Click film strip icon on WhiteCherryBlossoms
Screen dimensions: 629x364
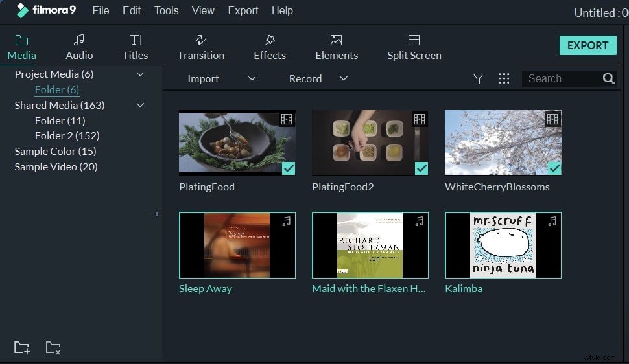552,119
